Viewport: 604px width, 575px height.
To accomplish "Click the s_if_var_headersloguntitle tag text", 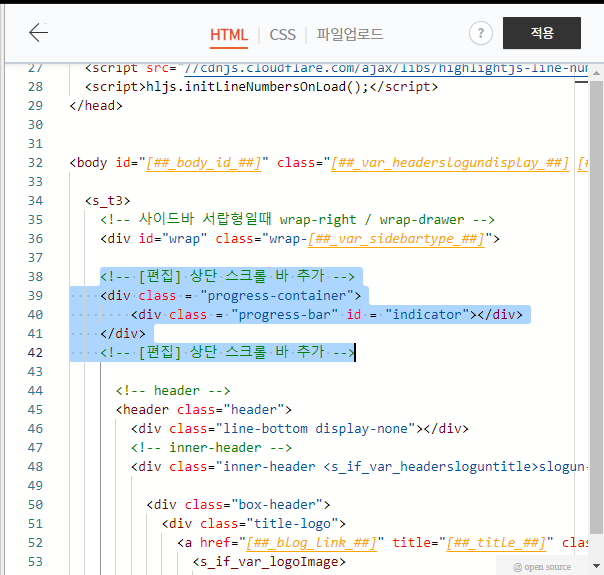I will [431, 467].
